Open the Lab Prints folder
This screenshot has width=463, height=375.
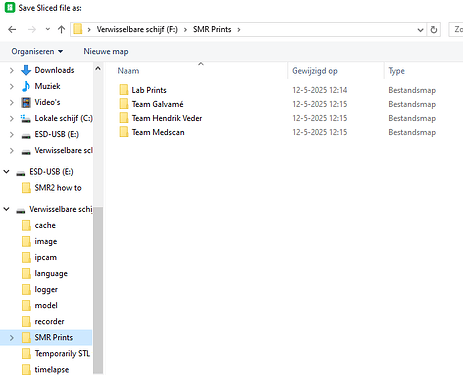(x=149, y=90)
